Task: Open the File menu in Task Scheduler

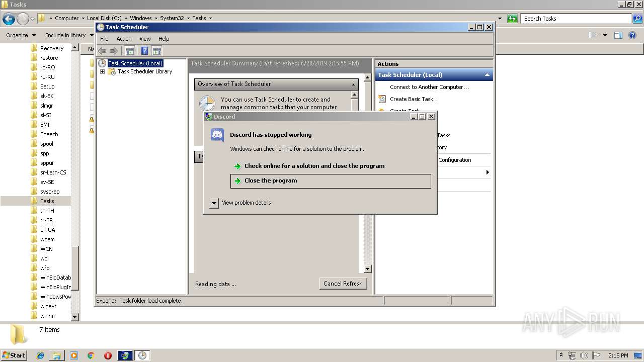Action: pos(104,39)
